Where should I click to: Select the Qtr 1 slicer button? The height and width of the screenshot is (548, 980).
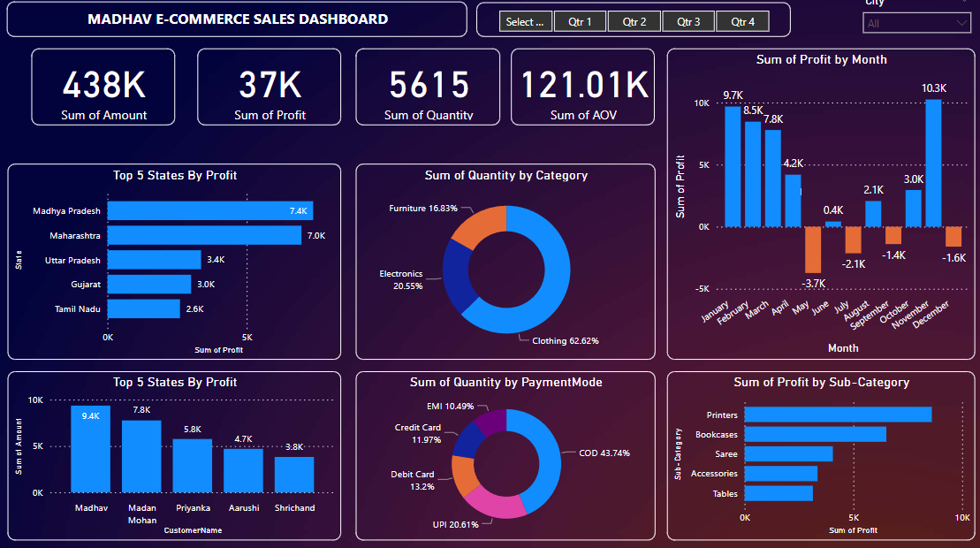pos(580,22)
